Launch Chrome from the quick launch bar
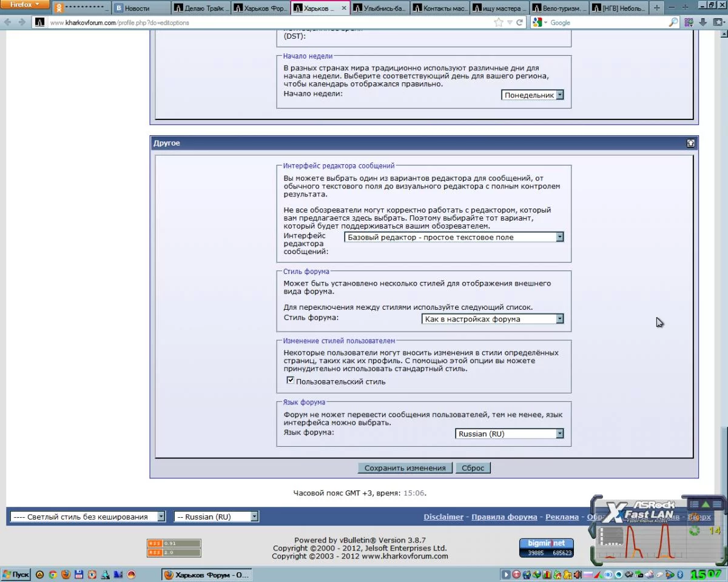728x582 pixels. (53, 575)
